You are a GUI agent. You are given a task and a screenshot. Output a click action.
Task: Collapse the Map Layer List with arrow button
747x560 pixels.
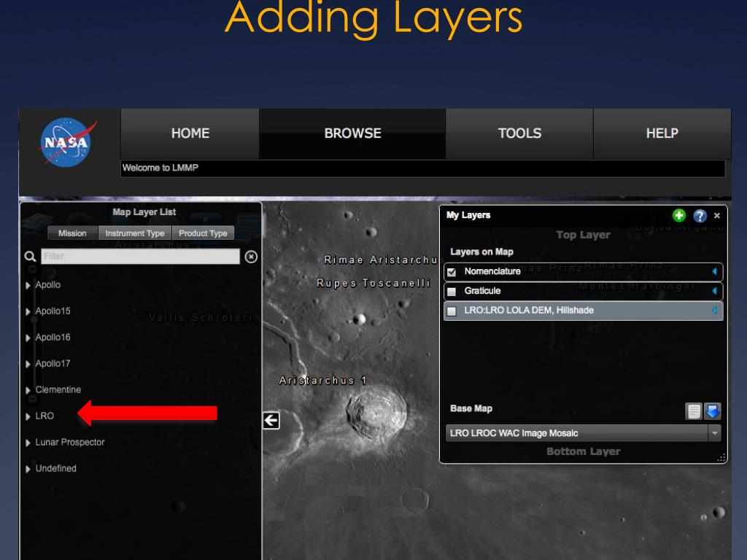pos(271,421)
